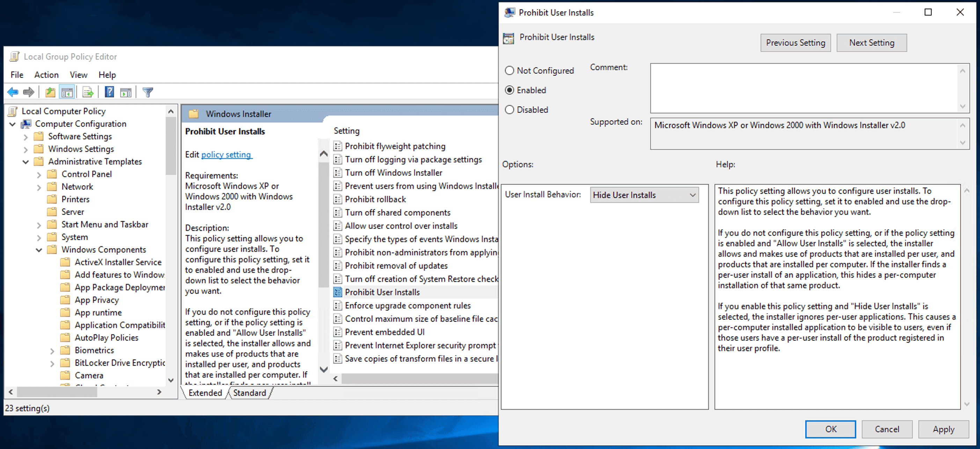Click the blue Back arrow in toolbar
Viewport: 980px width, 449px height.
click(13, 92)
